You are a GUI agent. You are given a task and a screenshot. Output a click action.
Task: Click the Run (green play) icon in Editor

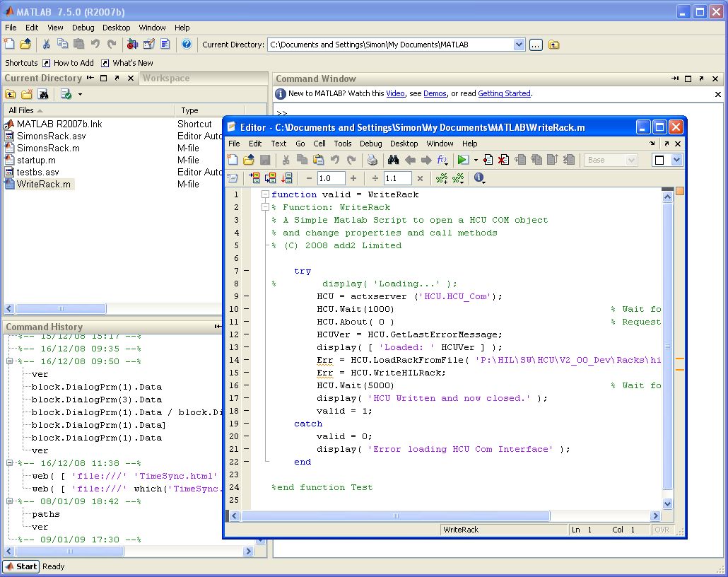462,161
